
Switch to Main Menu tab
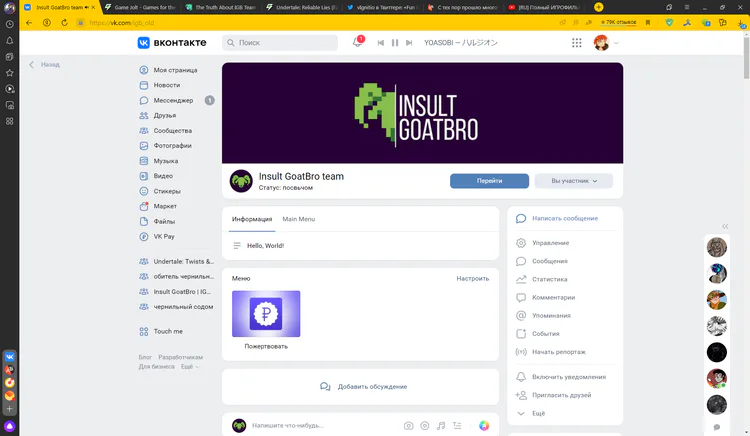click(298, 219)
